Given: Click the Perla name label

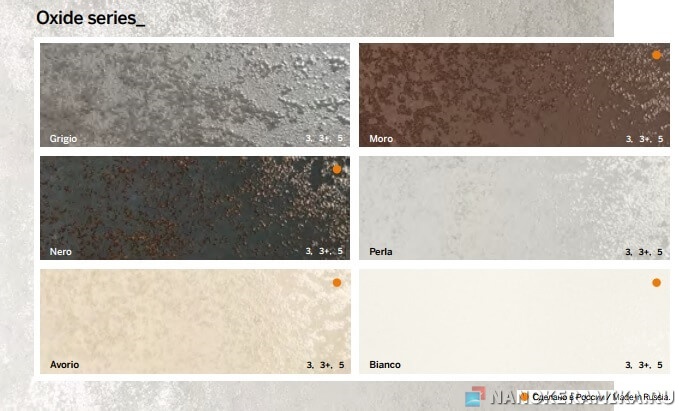Looking at the screenshot, I should [x=380, y=251].
